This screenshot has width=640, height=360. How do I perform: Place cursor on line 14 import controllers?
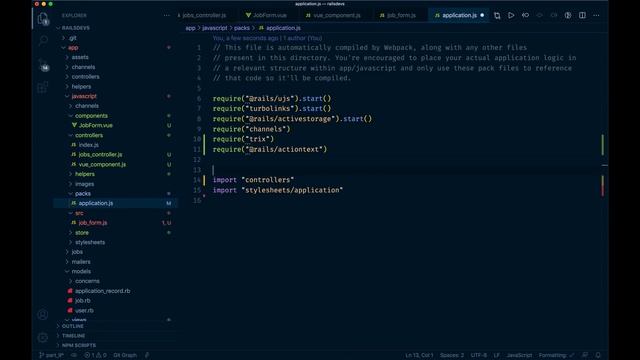click(253, 180)
